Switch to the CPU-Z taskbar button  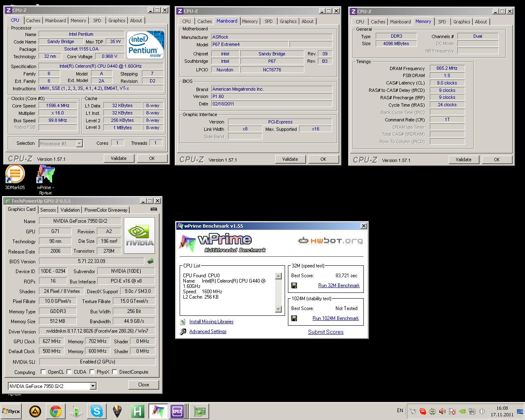(x=177, y=411)
